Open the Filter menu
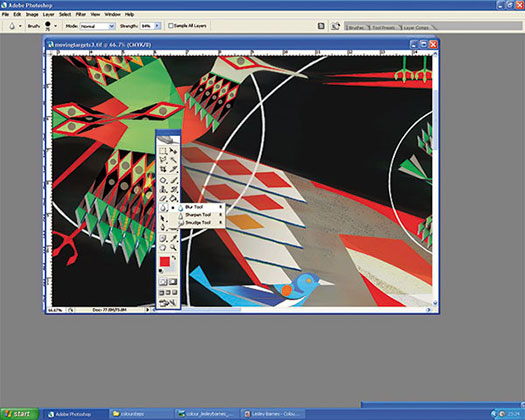The width and height of the screenshot is (525, 420). coord(81,14)
